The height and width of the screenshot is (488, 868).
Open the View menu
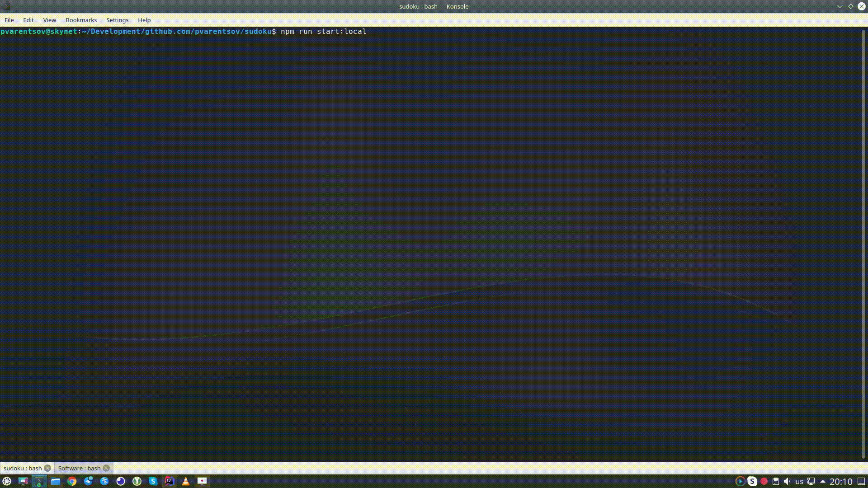tap(49, 20)
